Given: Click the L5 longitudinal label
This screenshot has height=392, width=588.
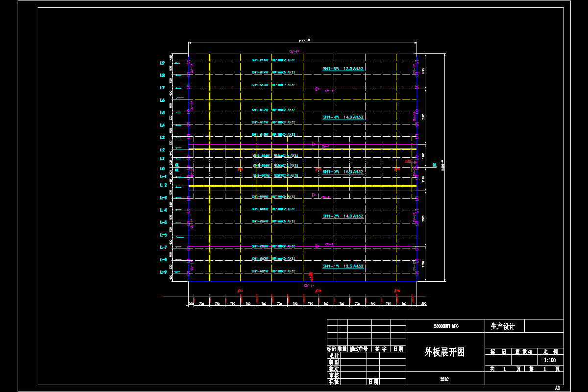Looking at the screenshot, I should pos(162,113).
